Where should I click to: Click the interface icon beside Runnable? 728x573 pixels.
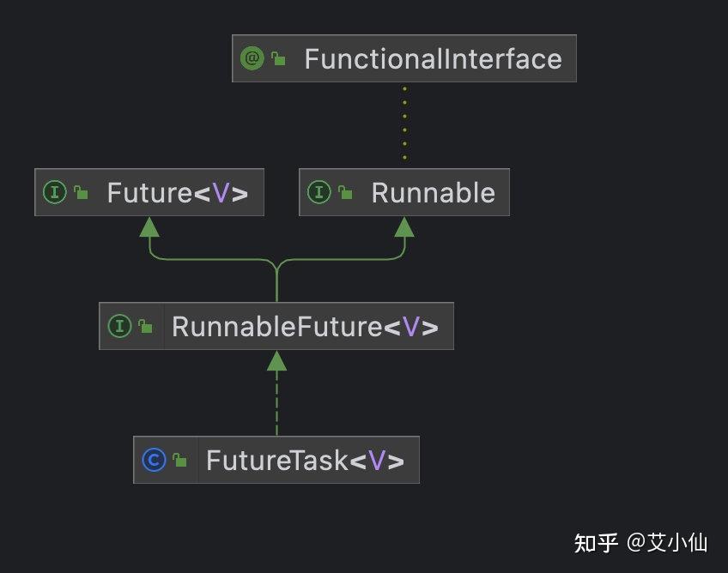(319, 192)
